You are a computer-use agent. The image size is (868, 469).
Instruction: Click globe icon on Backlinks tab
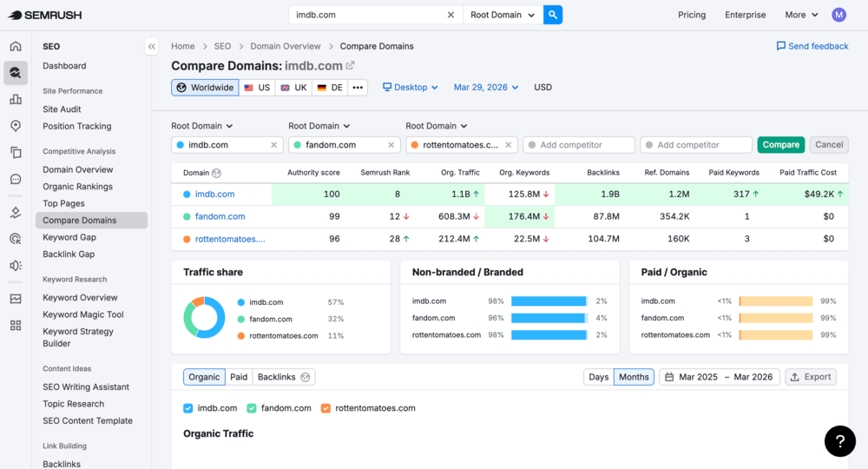click(305, 377)
